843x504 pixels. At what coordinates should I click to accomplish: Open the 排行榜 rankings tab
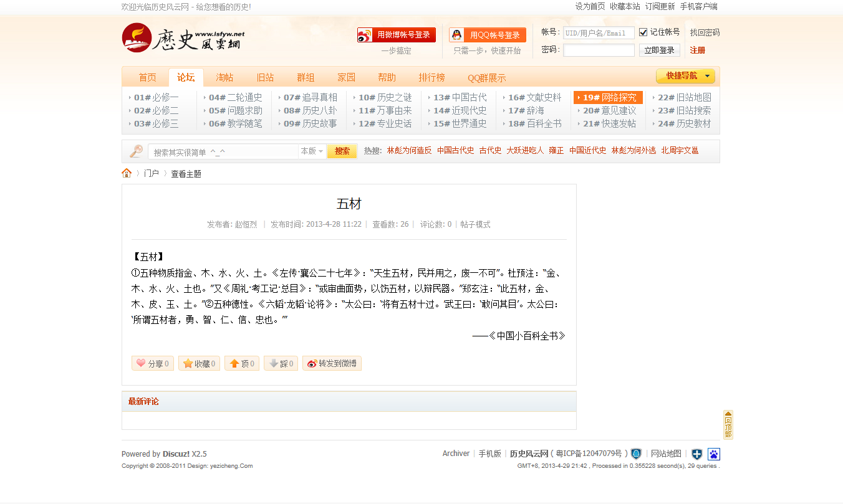pos(431,77)
